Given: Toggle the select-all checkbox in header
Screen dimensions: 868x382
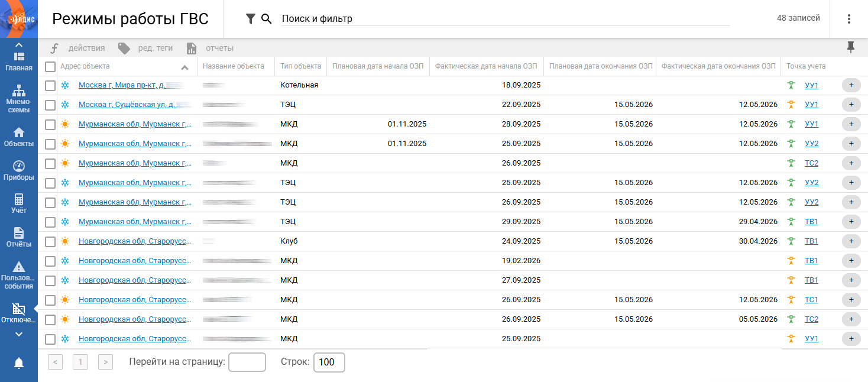Looking at the screenshot, I should pyautogui.click(x=50, y=67).
